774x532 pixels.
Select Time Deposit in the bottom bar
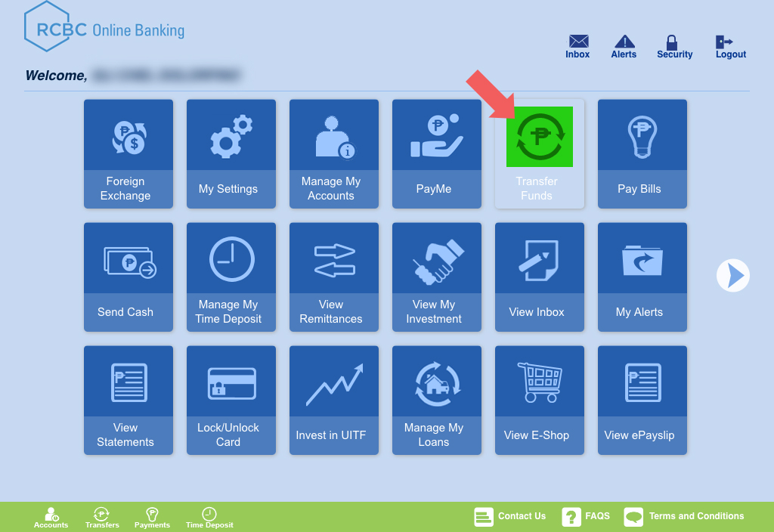click(x=209, y=518)
